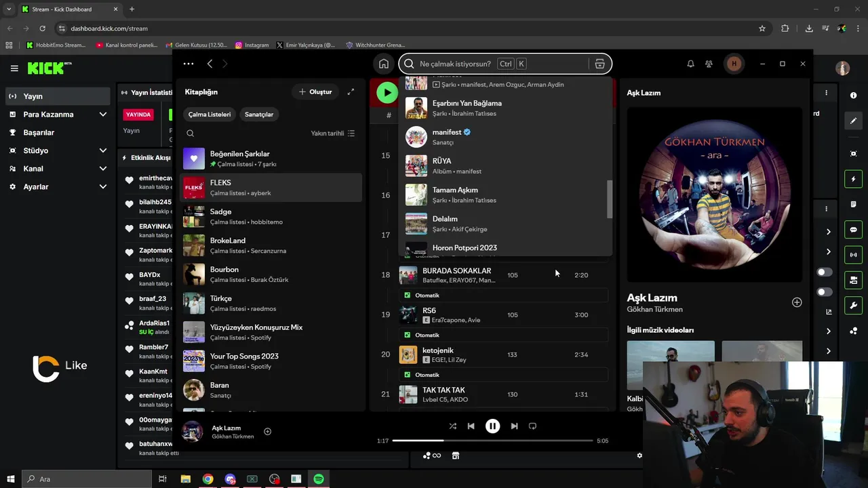Toggle shuffle in the Spotify player
The height and width of the screenshot is (488, 868).
click(x=452, y=426)
